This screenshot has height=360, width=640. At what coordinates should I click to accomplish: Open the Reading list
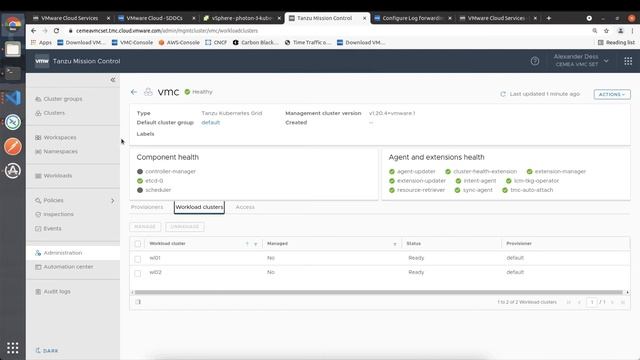pos(616,42)
